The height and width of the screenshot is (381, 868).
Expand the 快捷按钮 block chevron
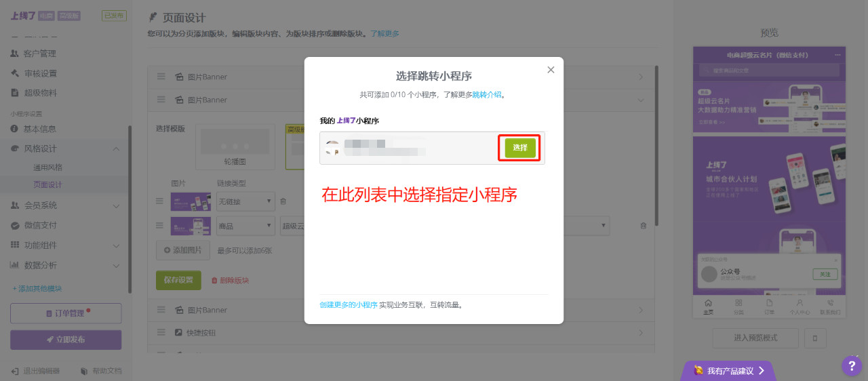pos(640,333)
